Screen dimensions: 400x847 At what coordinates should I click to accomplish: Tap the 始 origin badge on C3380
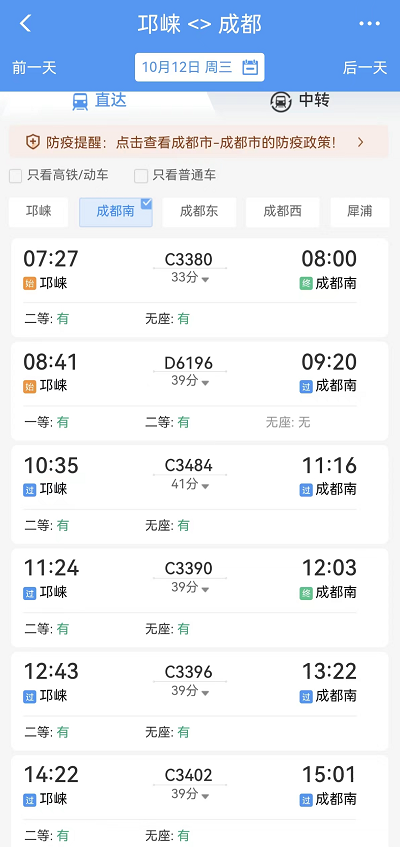pyautogui.click(x=30, y=284)
